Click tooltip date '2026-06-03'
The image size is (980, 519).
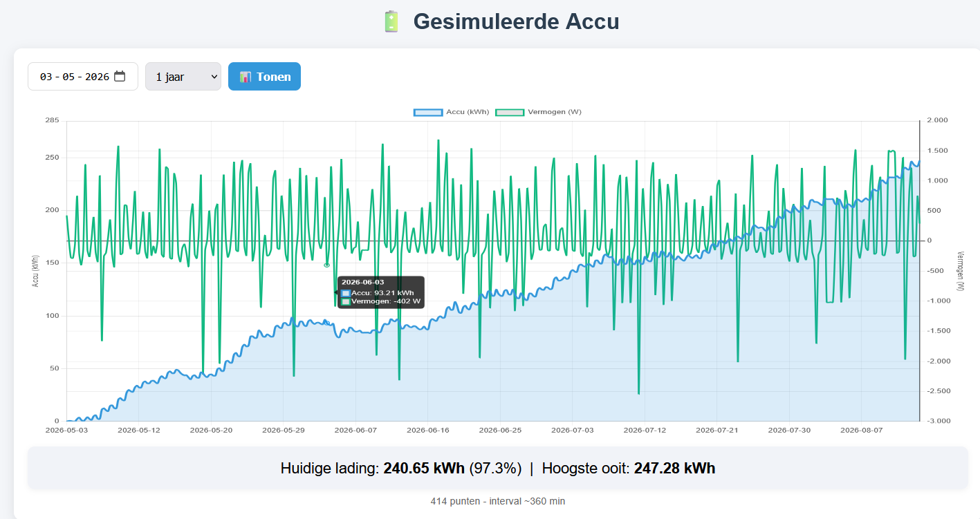click(x=362, y=282)
